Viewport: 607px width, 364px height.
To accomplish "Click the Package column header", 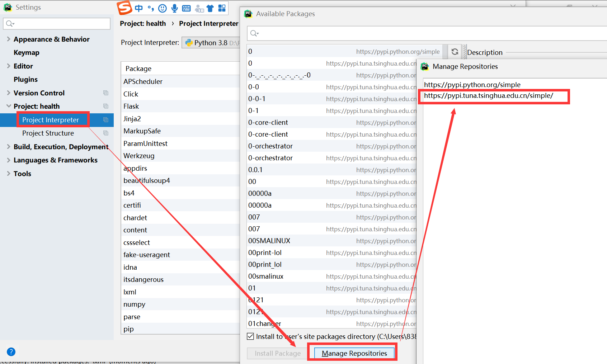I will click(180, 68).
